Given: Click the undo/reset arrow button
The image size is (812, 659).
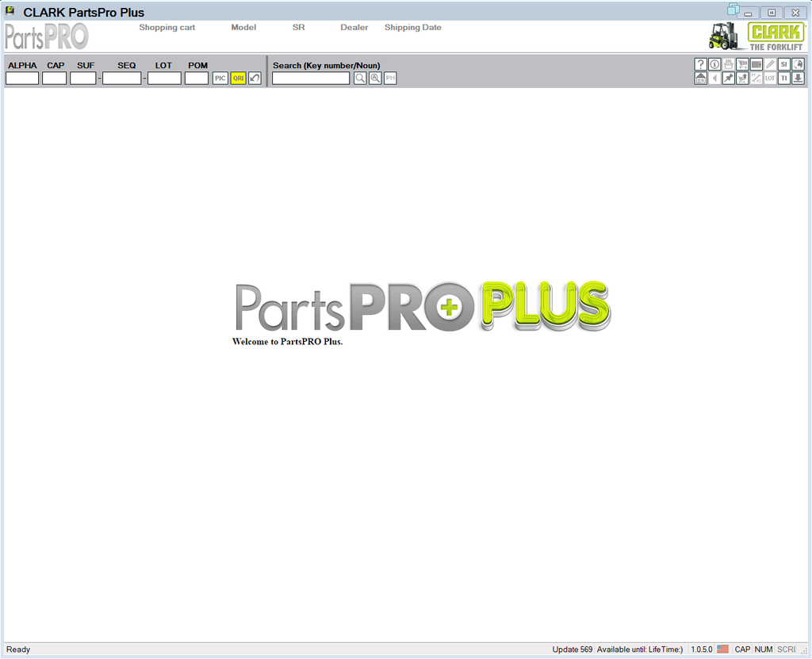Looking at the screenshot, I should click(x=255, y=78).
